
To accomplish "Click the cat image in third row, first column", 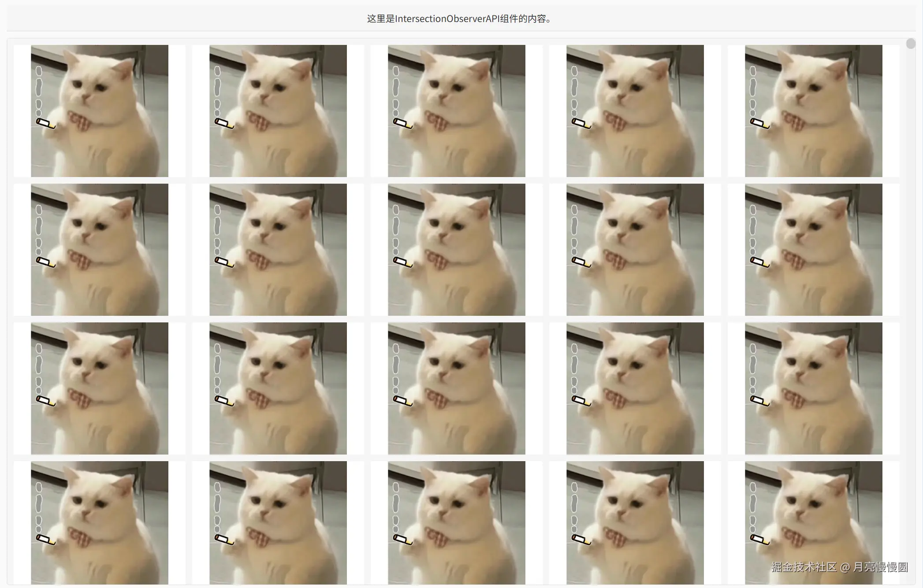I will click(x=100, y=388).
